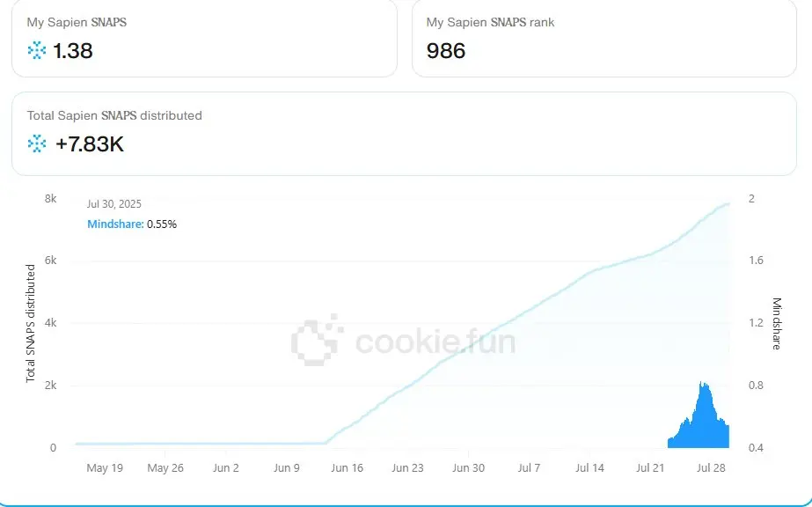Click the blue mindshare bar peak
The image size is (812, 507).
tap(704, 385)
